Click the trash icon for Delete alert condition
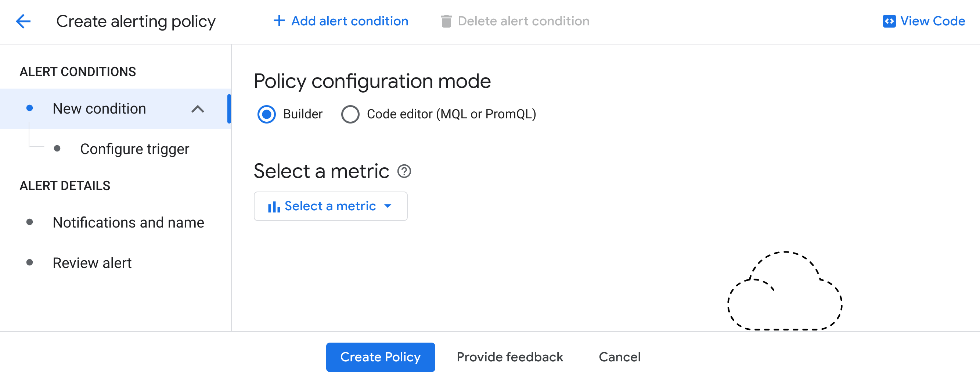This screenshot has width=980, height=379. 446,21
